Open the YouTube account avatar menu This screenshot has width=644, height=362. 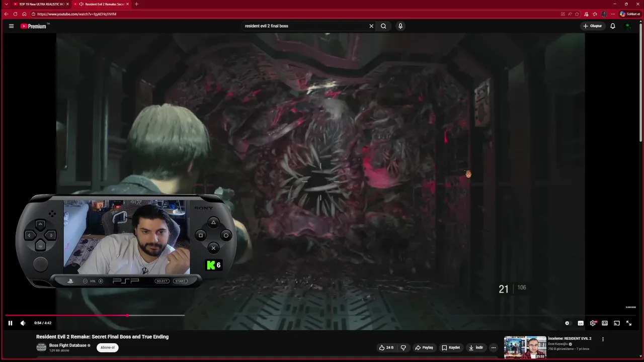coord(627,26)
